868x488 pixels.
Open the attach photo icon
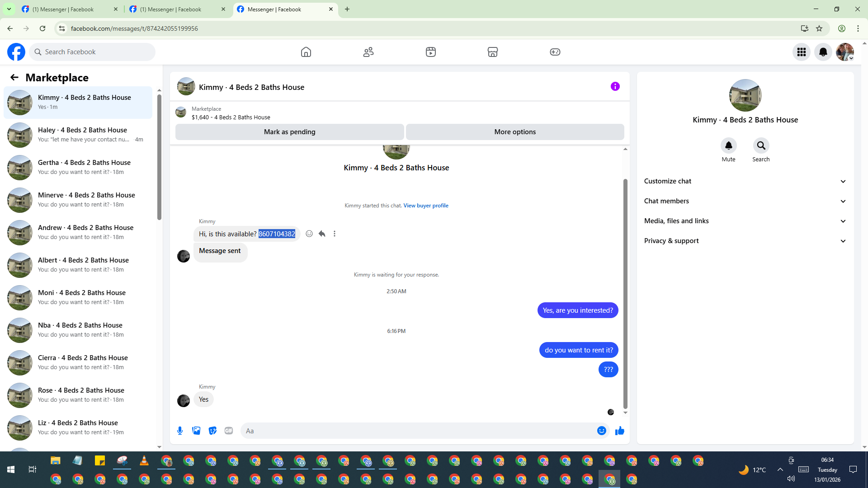click(196, 431)
